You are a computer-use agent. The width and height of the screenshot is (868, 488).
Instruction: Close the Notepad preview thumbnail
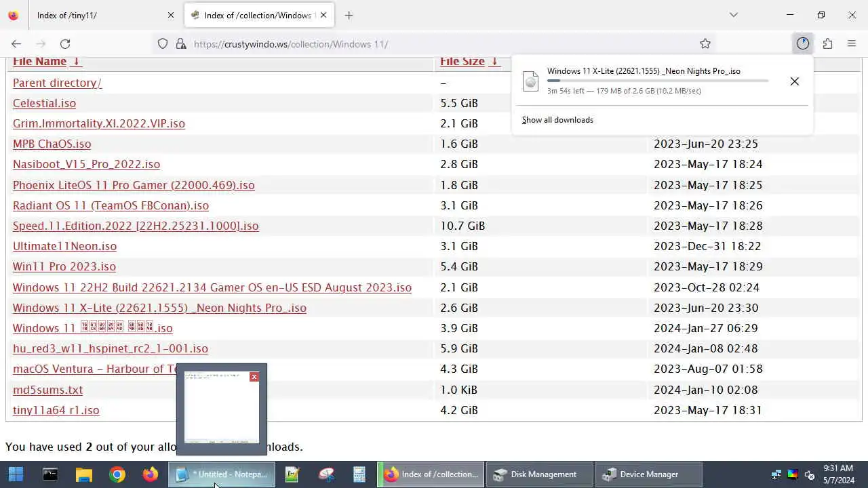pos(254,377)
